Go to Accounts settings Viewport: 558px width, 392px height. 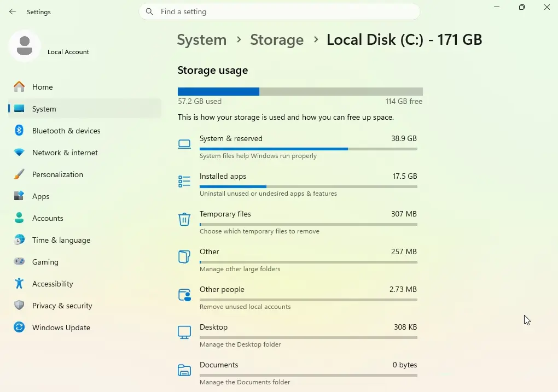coord(85,218)
